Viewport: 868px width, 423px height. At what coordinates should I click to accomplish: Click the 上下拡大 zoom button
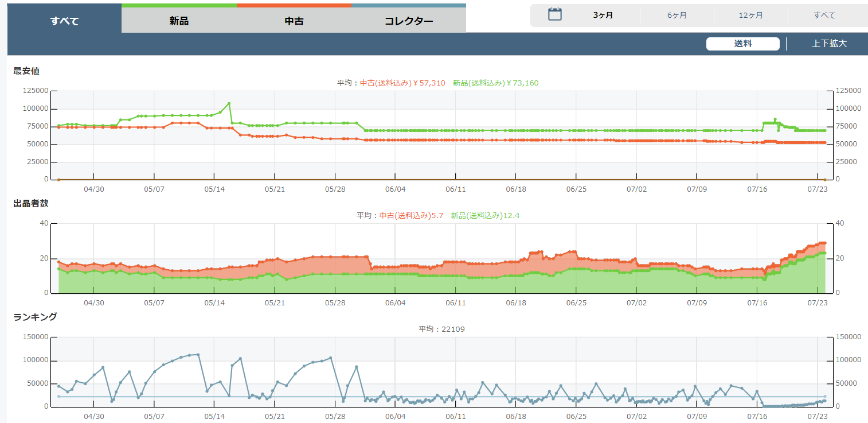[829, 44]
